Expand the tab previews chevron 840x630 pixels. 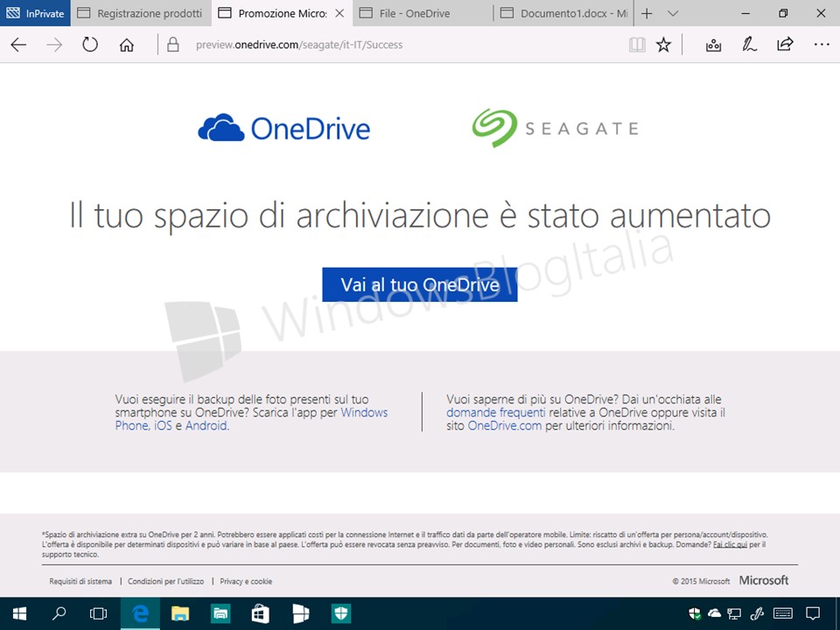(673, 13)
